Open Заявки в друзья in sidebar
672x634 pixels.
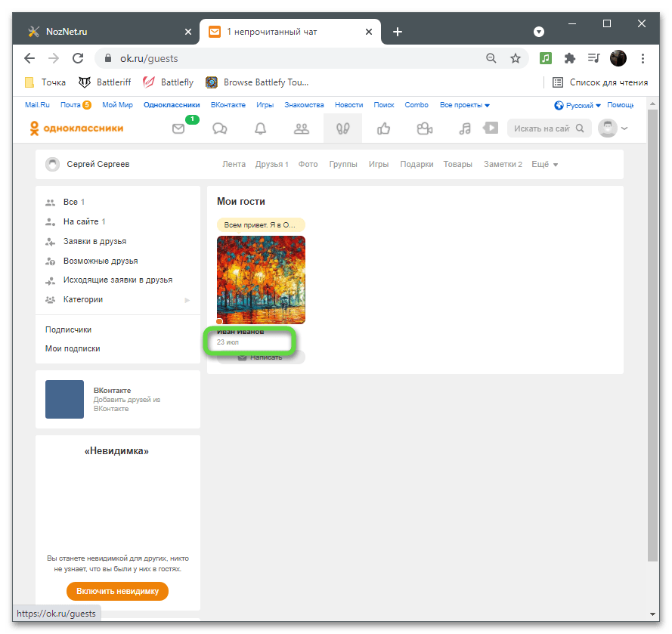94,242
